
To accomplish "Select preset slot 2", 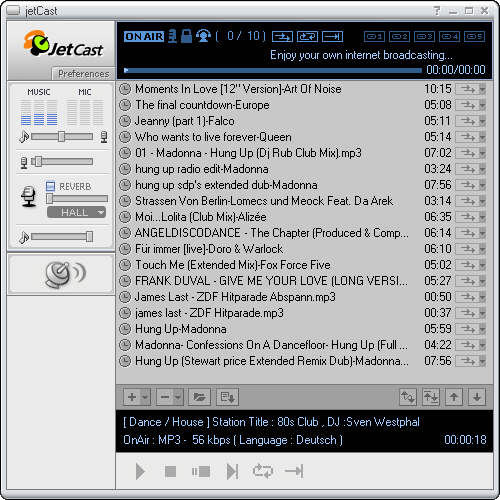I will click(x=399, y=36).
